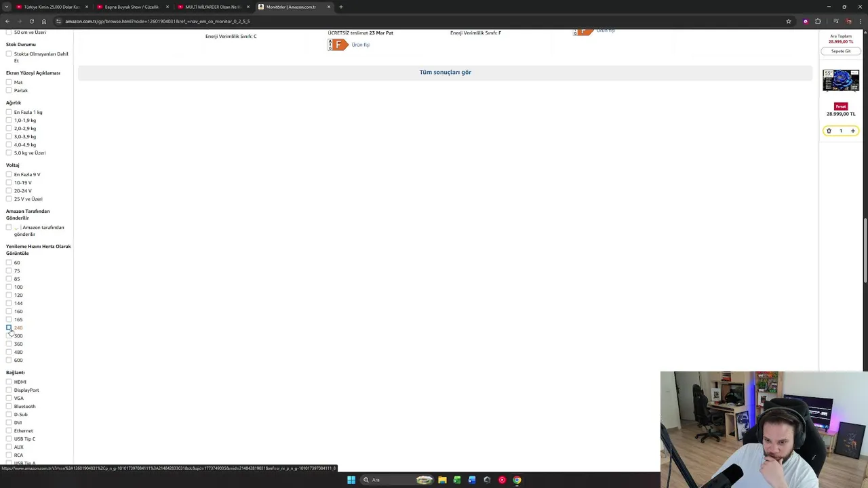Reload the Amazon page

point(31,21)
